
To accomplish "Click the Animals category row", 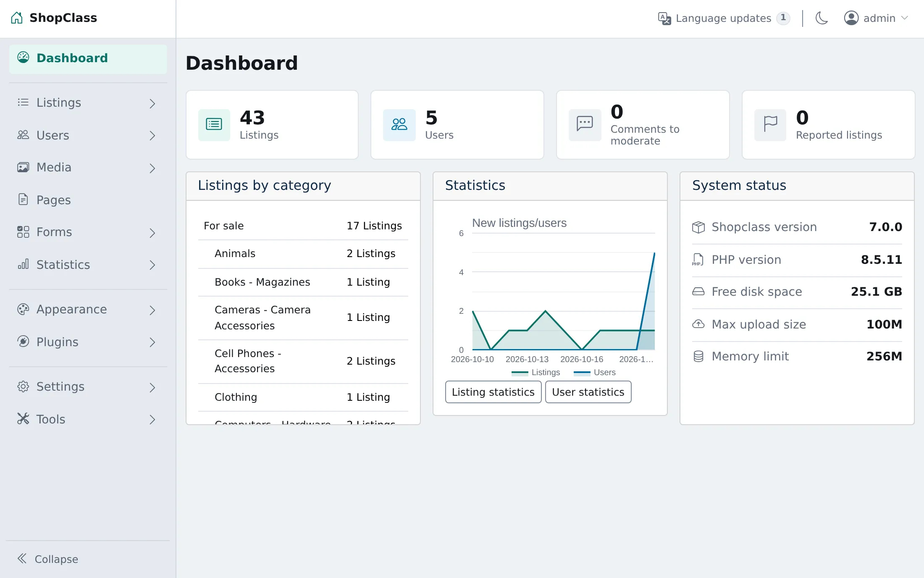I will point(303,254).
